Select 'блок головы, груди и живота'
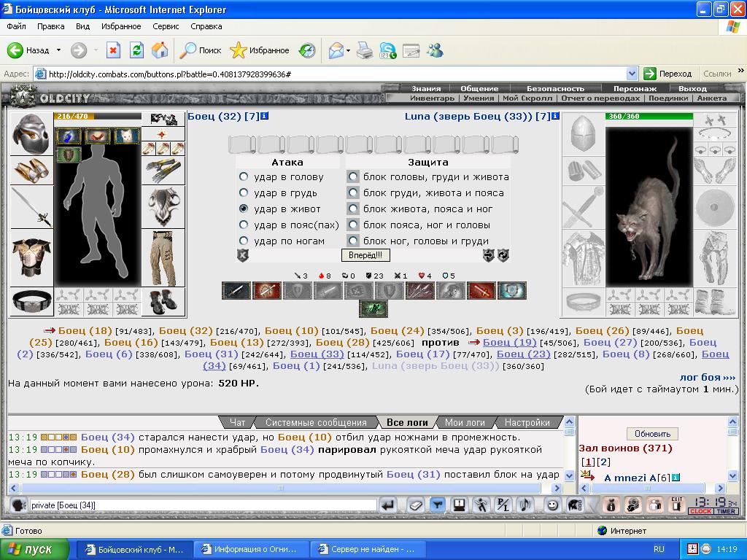 click(x=353, y=176)
